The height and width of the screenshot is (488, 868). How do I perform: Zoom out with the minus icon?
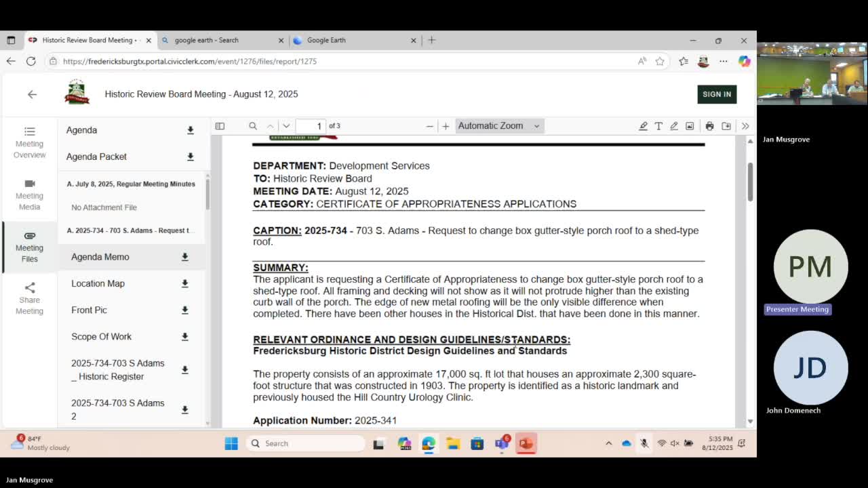click(x=429, y=126)
